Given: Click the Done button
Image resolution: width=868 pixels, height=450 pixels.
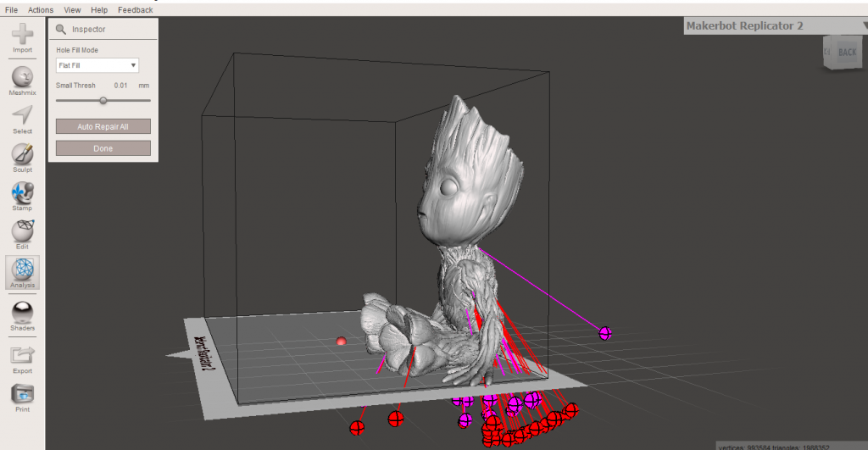Looking at the screenshot, I should (x=103, y=148).
